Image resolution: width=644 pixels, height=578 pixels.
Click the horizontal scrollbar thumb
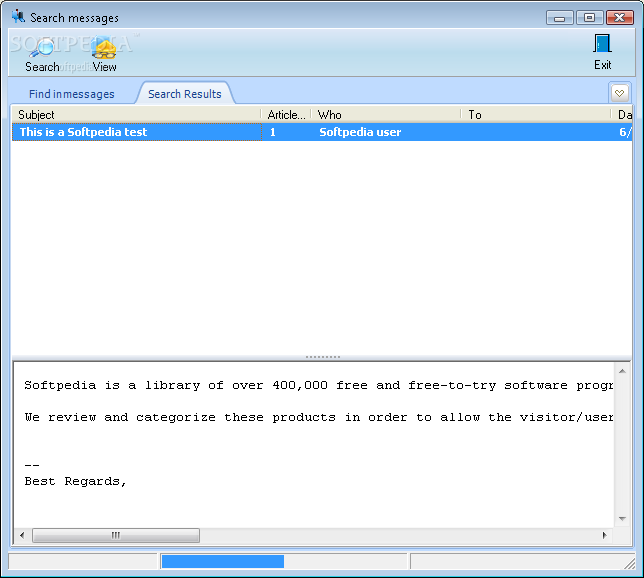tap(116, 535)
